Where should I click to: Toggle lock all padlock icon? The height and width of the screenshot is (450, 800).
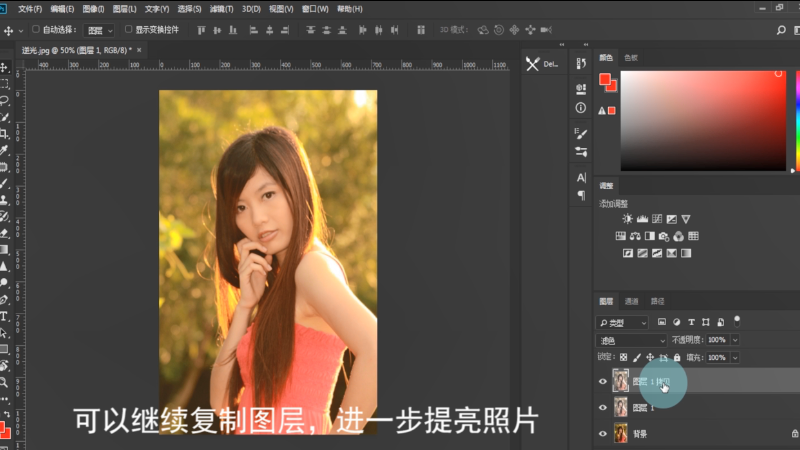[x=677, y=358]
